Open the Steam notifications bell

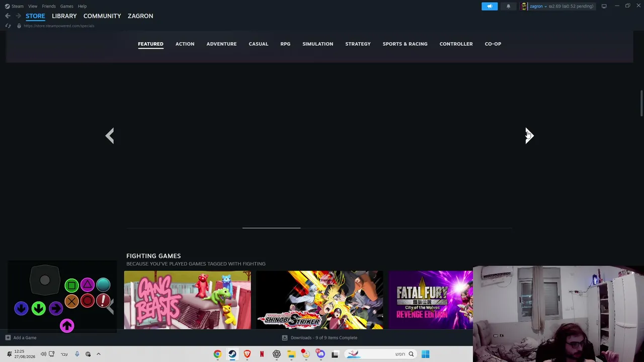tap(508, 6)
